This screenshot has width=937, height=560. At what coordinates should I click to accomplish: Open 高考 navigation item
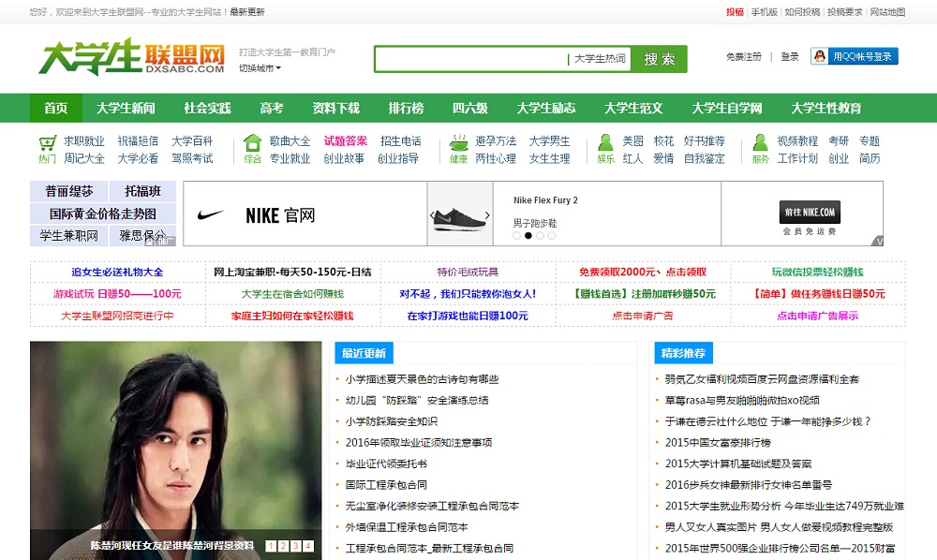point(272,108)
